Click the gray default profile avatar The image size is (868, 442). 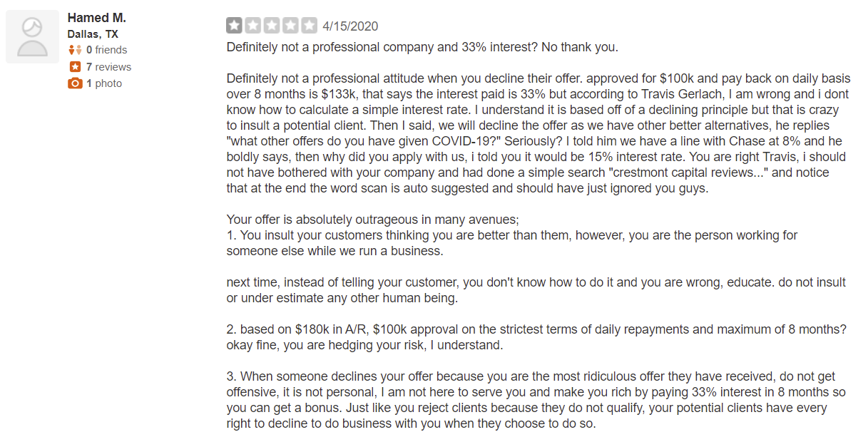(x=33, y=36)
